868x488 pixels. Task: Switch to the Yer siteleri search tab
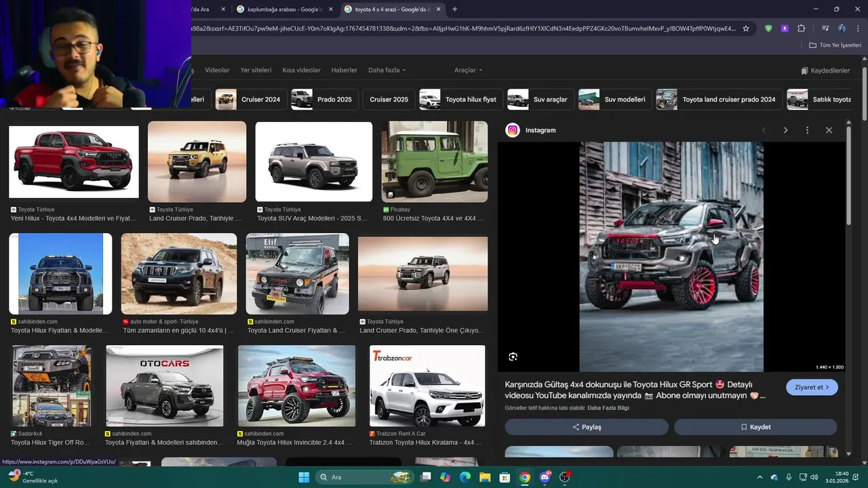(256, 70)
